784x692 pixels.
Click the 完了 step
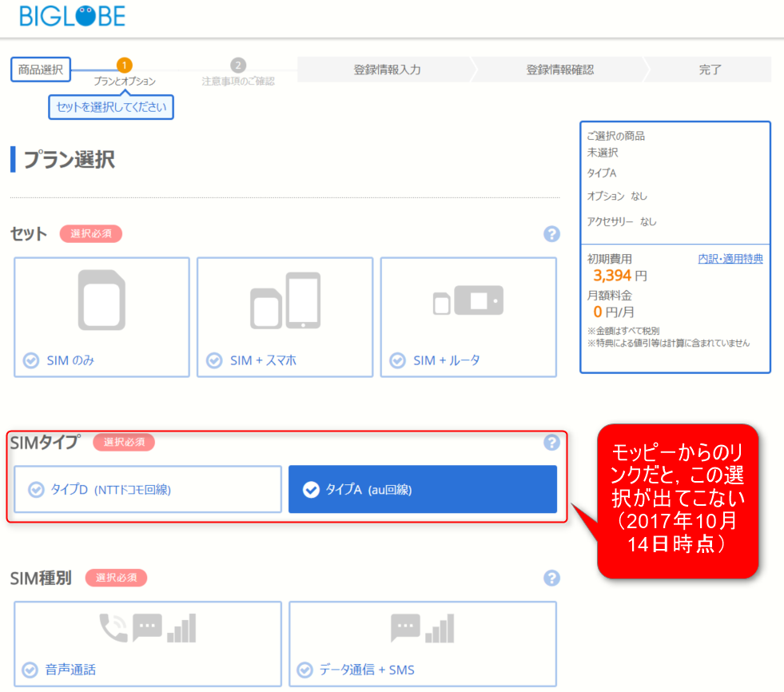tap(710, 70)
